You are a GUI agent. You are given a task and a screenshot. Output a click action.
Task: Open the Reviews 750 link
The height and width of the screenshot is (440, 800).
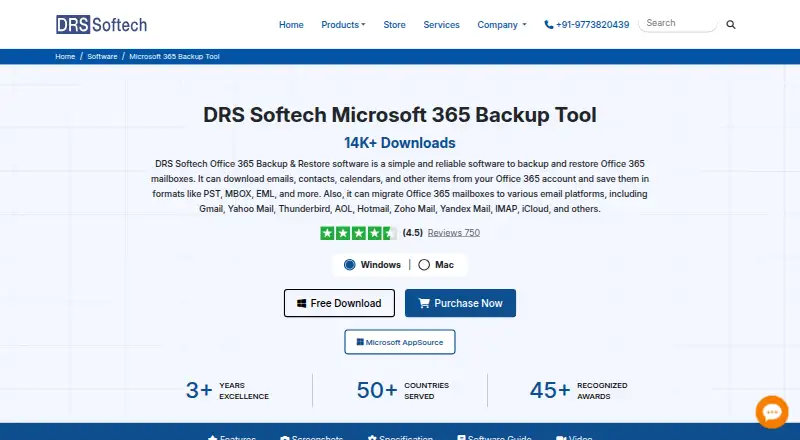tap(454, 233)
